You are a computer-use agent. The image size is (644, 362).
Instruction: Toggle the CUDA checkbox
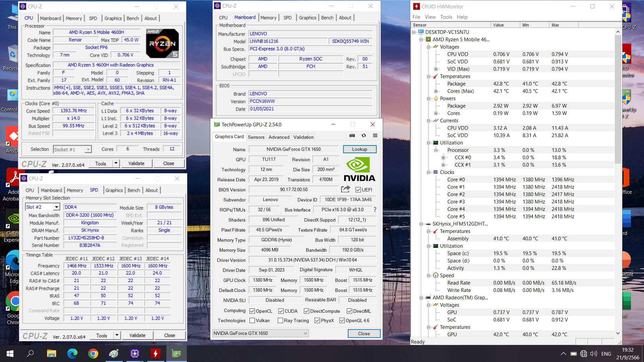281,311
